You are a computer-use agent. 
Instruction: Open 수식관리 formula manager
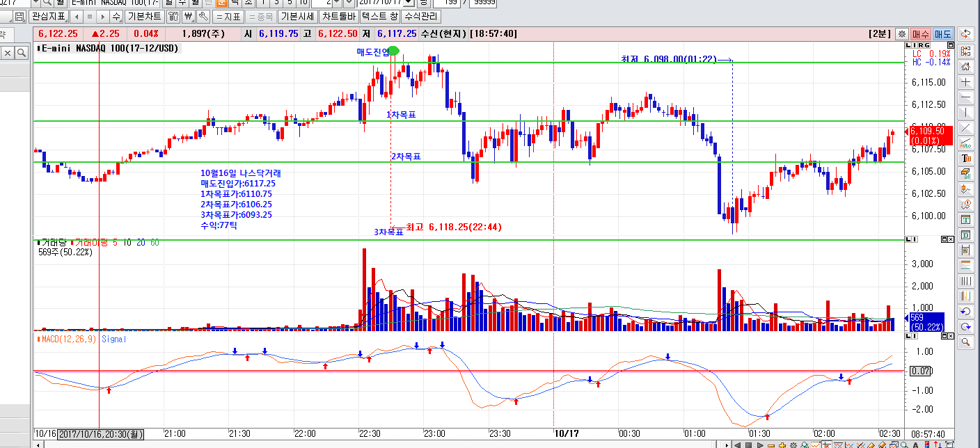click(421, 16)
